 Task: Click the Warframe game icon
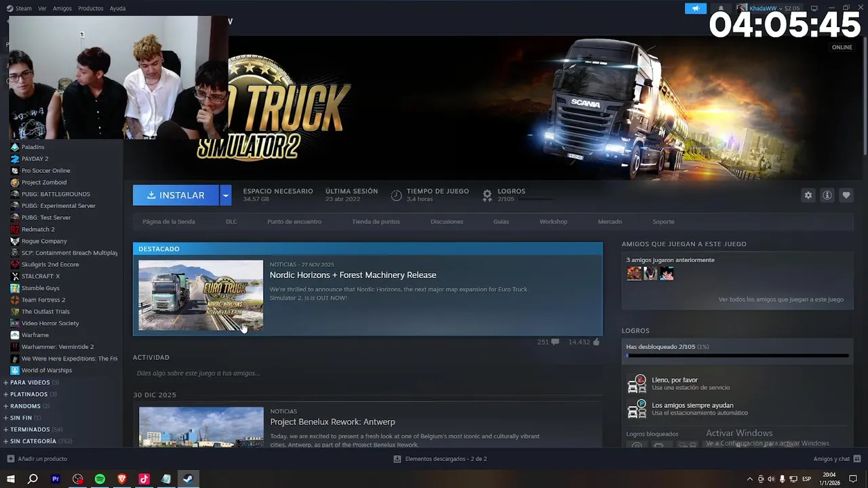tap(15, 335)
